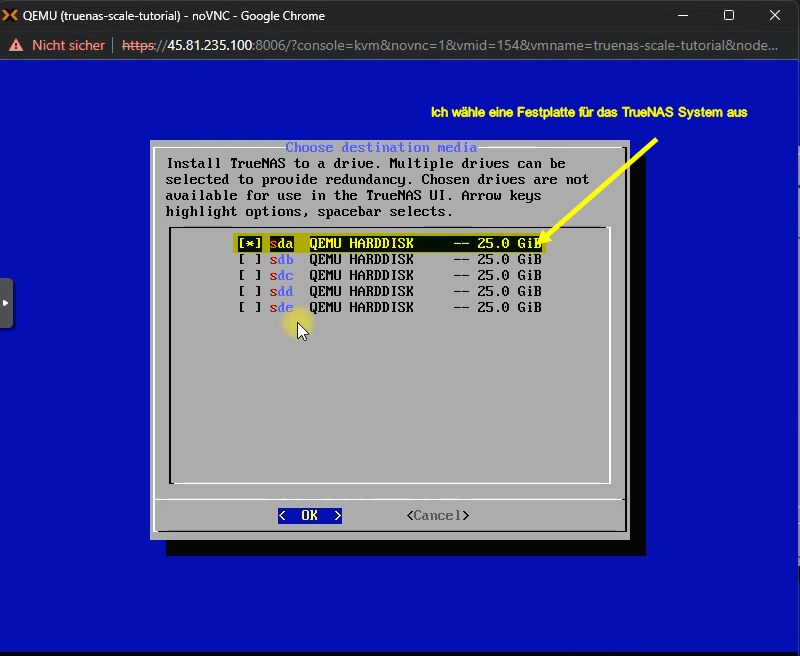Toggle the sdc drive checkbox
The height and width of the screenshot is (656, 800).
tap(250, 275)
